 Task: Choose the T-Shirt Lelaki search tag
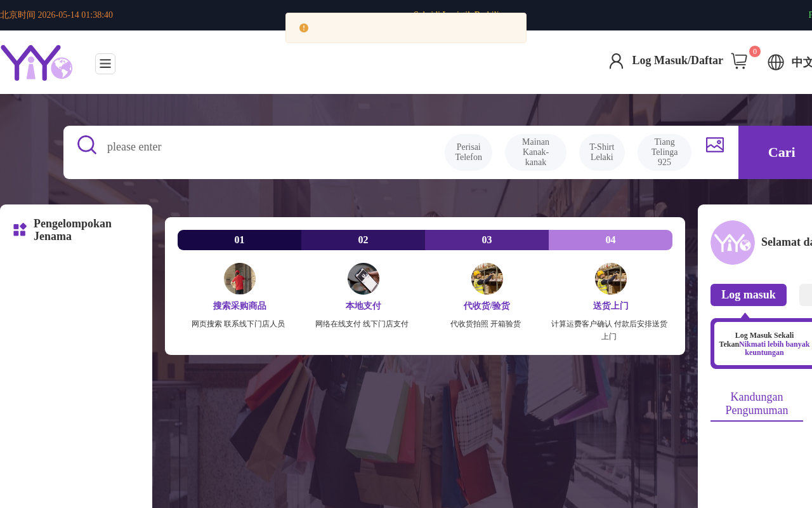602,152
